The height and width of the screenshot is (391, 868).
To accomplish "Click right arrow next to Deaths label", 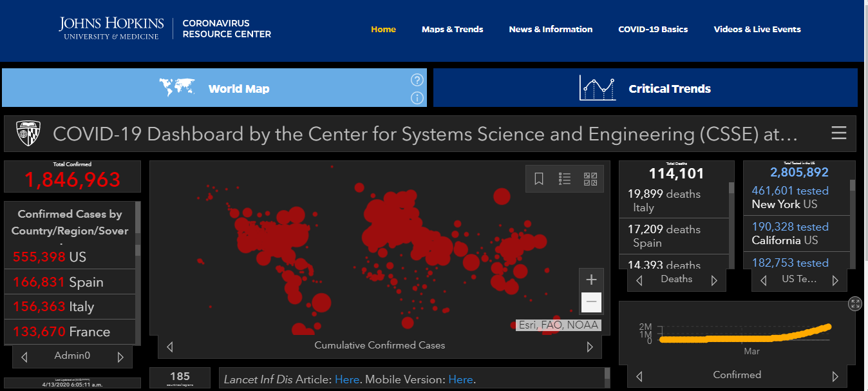I will point(714,280).
